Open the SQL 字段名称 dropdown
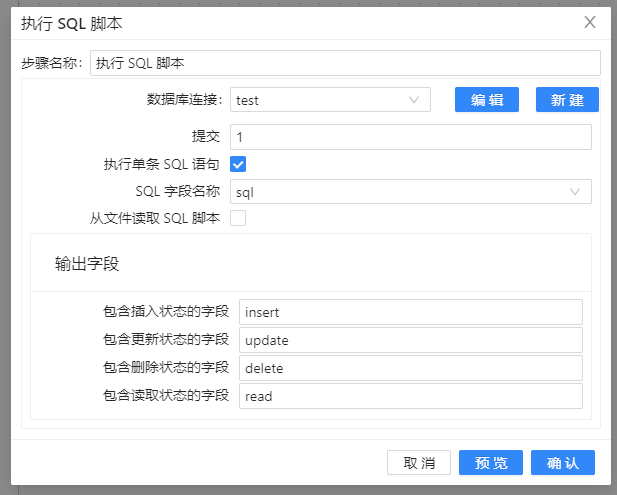617x495 pixels. [x=400, y=191]
